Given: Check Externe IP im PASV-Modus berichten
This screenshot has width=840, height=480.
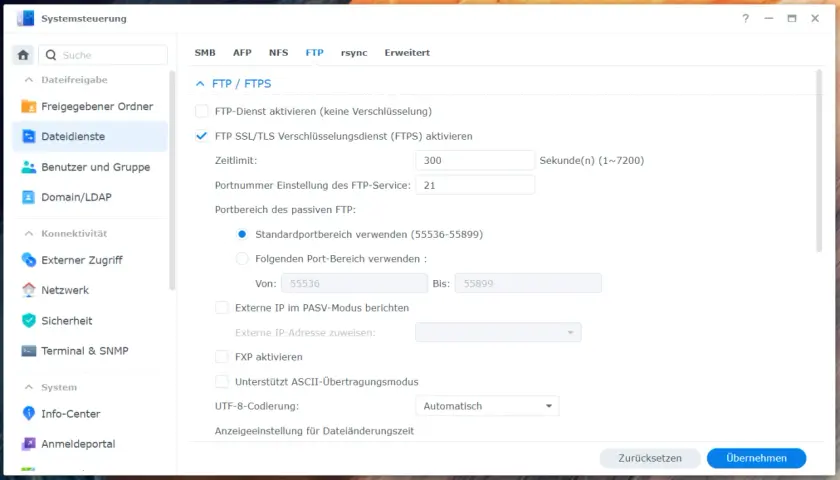Looking at the screenshot, I should coord(221,308).
